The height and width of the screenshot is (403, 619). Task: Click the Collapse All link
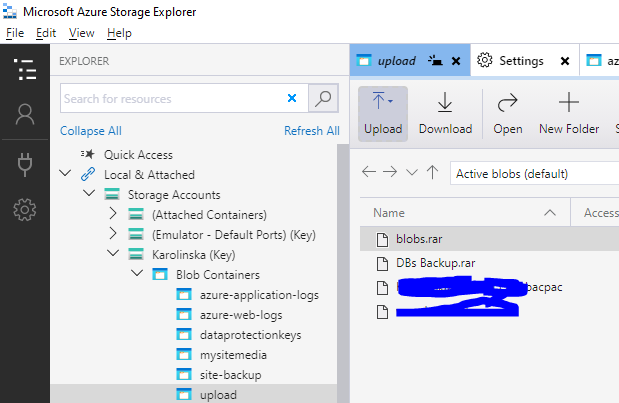coord(90,131)
